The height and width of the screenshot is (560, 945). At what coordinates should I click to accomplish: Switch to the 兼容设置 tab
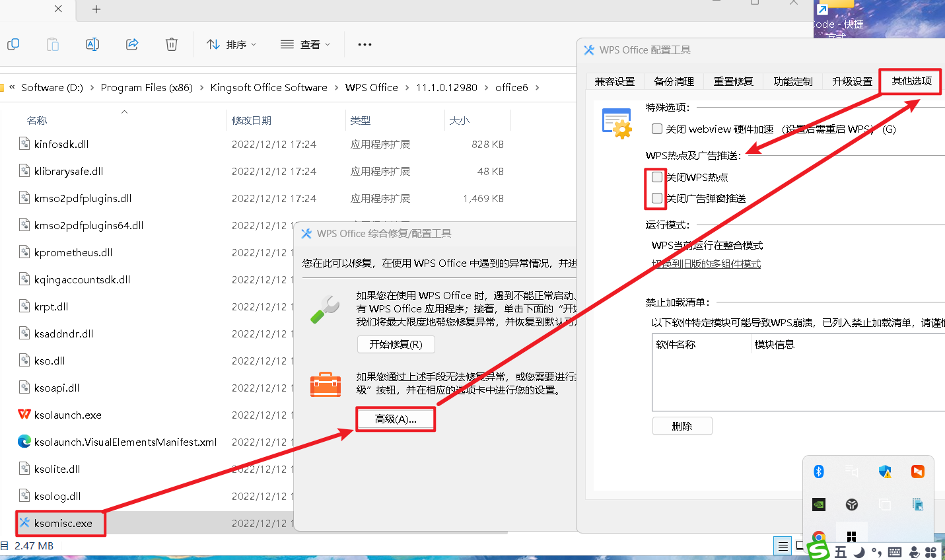point(614,81)
